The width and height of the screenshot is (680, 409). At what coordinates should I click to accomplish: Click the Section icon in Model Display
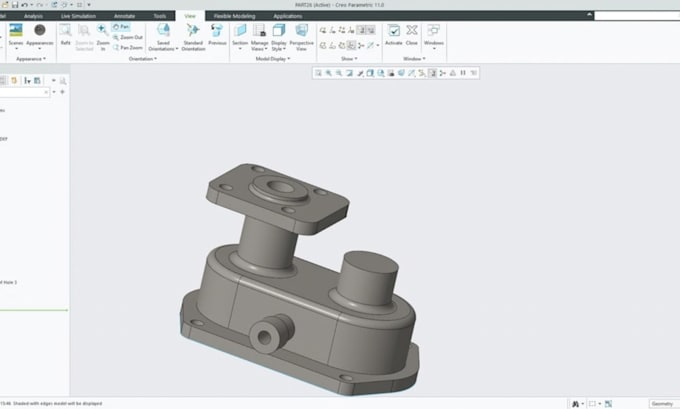click(240, 30)
